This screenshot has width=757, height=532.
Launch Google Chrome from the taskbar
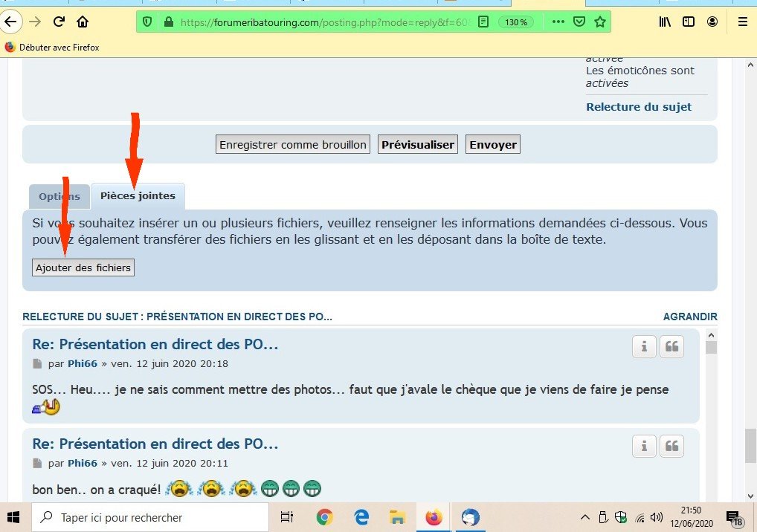tap(324, 517)
